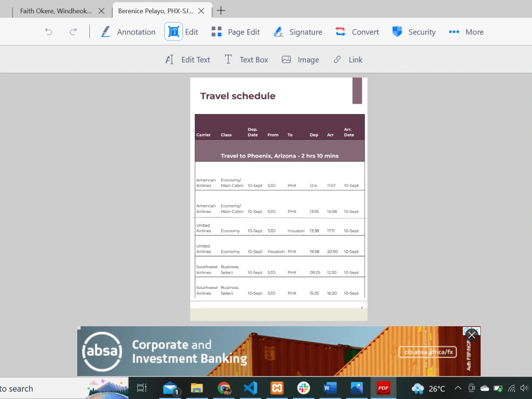Open the Meet Now tray icon
This screenshot has width=532, height=399.
(471, 388)
